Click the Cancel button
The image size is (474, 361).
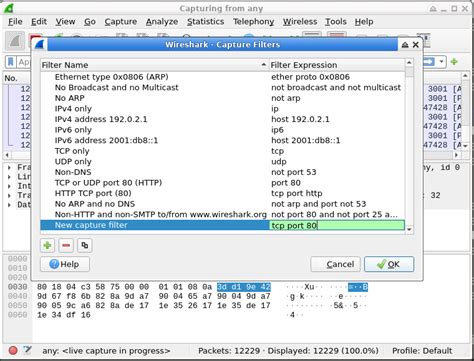(x=335, y=264)
